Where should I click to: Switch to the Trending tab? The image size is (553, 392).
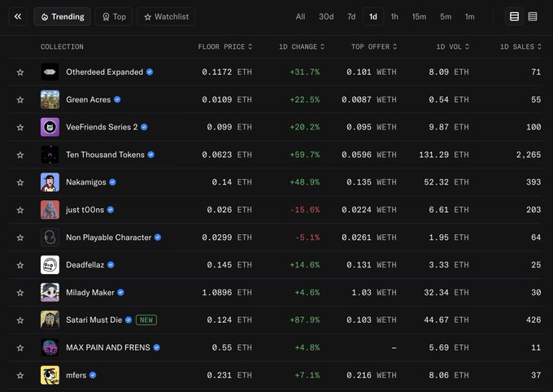[x=63, y=16]
